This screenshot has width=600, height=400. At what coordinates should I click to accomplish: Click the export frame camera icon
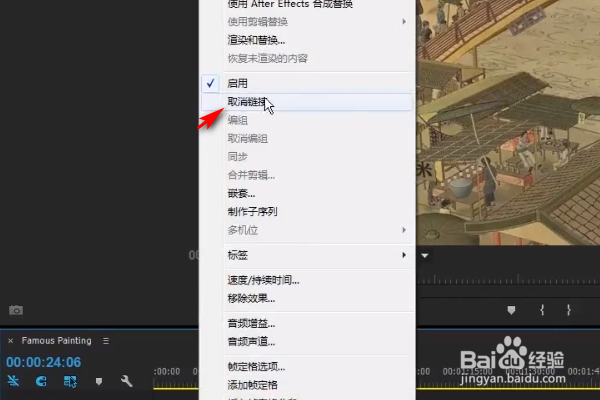(x=16, y=310)
